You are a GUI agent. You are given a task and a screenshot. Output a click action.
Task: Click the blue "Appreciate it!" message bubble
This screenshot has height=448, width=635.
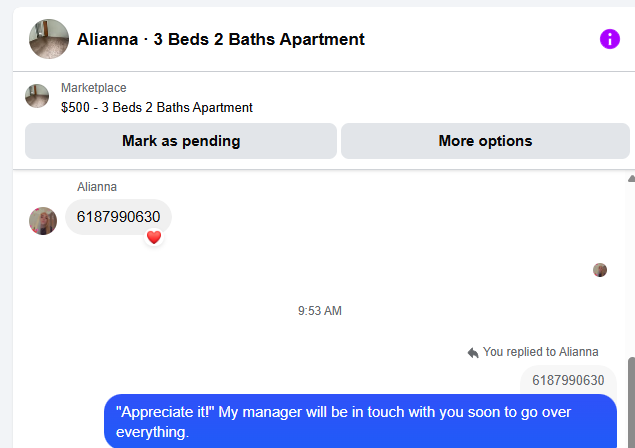click(x=360, y=421)
